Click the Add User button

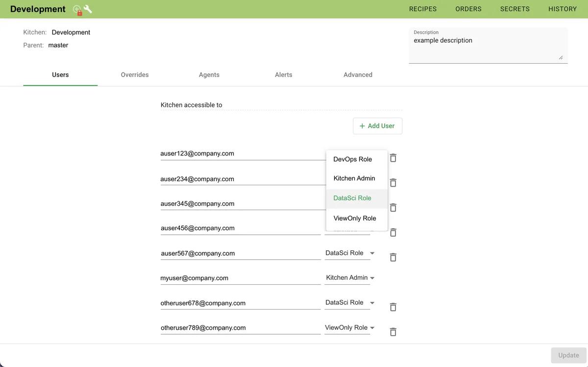pos(377,126)
